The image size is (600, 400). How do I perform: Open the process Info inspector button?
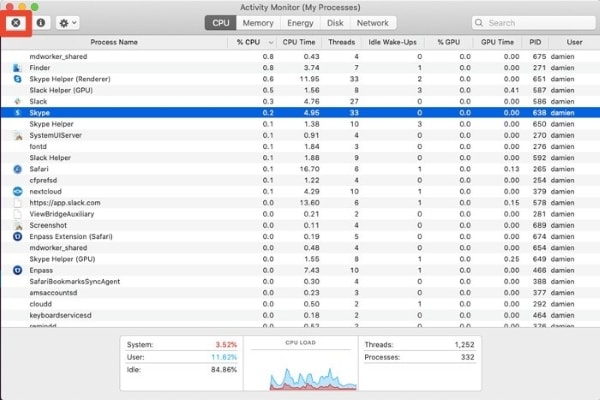tap(41, 23)
